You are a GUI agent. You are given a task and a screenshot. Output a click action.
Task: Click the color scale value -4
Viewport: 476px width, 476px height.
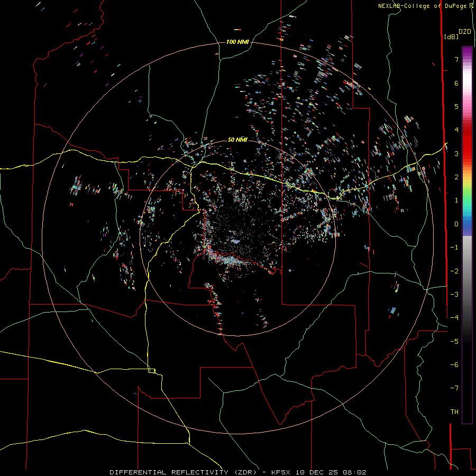click(454, 318)
